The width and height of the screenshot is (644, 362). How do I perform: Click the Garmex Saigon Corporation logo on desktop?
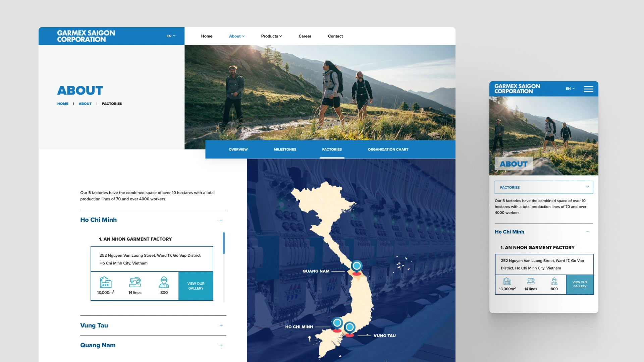(86, 36)
